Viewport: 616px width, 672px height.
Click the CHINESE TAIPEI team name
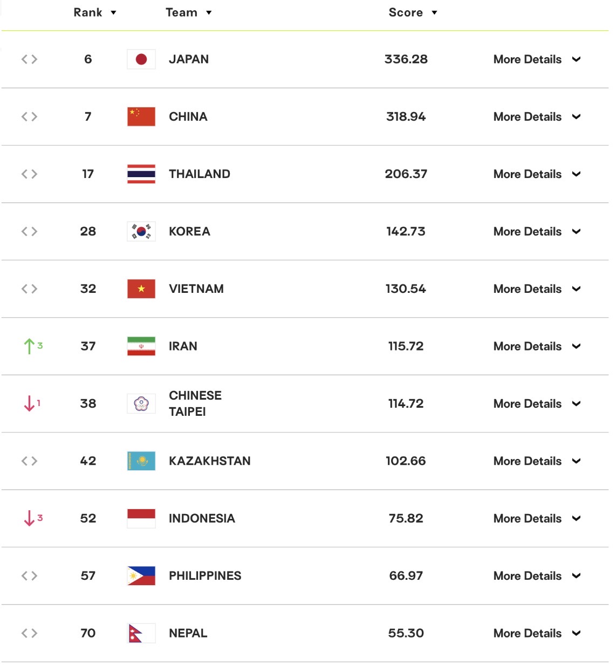pos(195,403)
